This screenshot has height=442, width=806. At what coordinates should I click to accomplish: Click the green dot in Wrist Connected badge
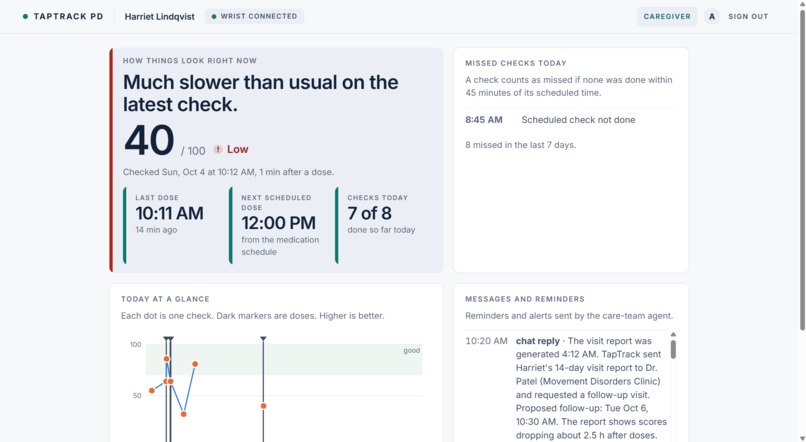214,16
